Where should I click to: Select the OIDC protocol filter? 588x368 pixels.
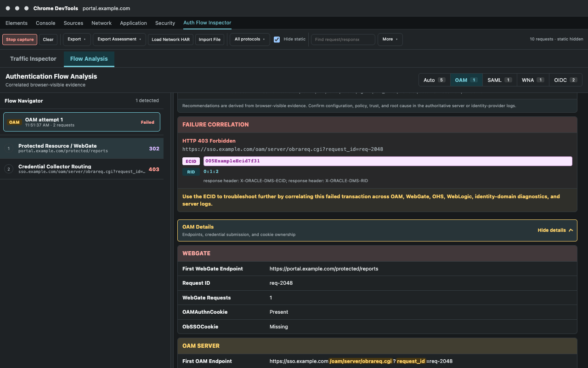(x=565, y=80)
